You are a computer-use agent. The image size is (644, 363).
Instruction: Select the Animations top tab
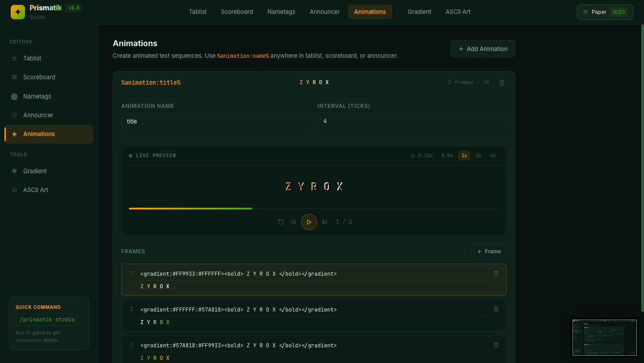pos(370,12)
